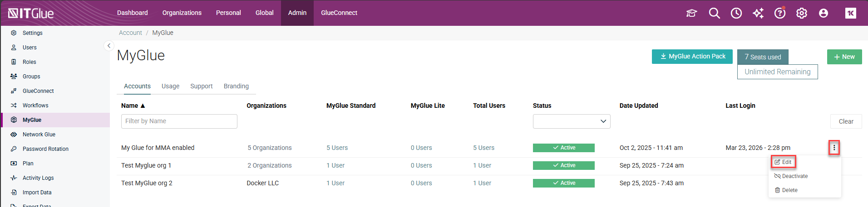Collapse the left sidebar with chevron
Screen dimensions: 868x207
[x=108, y=46]
